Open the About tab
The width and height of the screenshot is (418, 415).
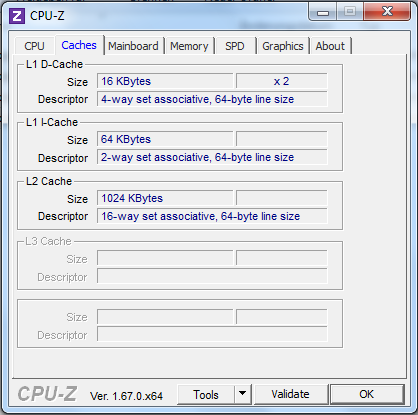[x=330, y=46]
